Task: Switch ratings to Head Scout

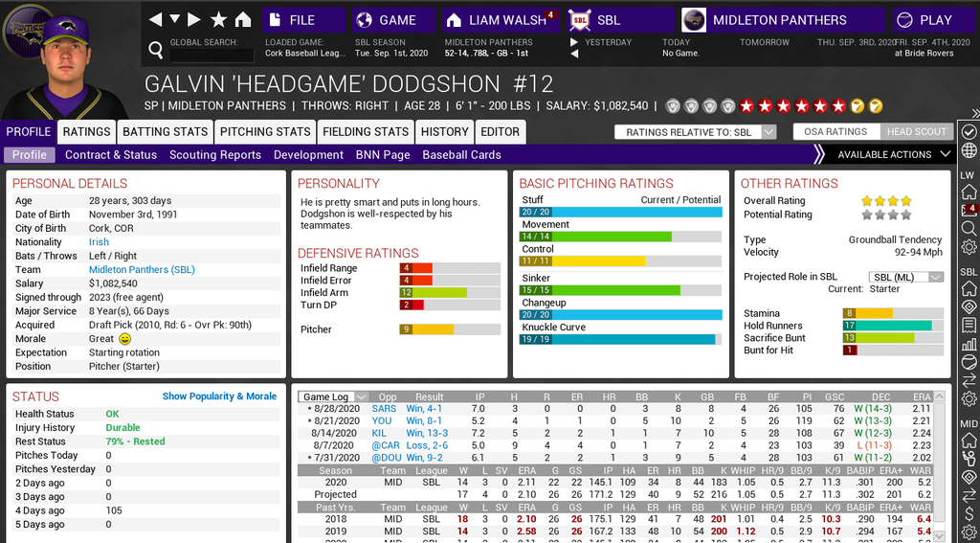Action: click(x=916, y=132)
